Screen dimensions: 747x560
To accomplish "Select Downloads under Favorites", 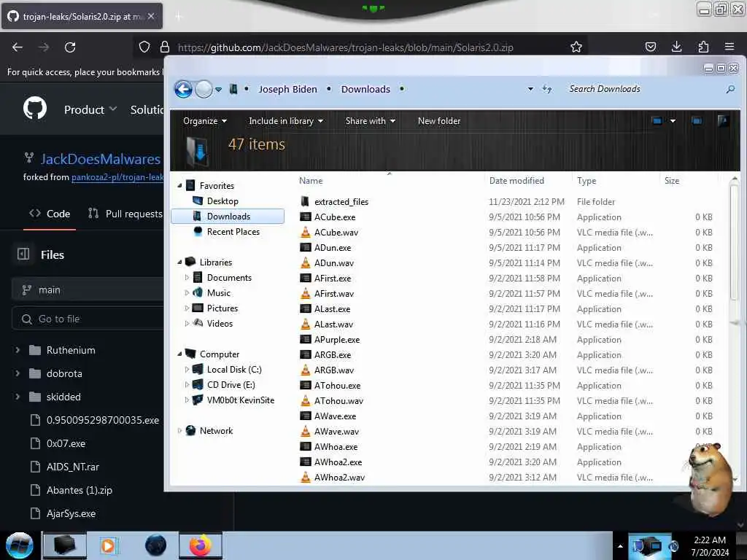I will click(228, 216).
